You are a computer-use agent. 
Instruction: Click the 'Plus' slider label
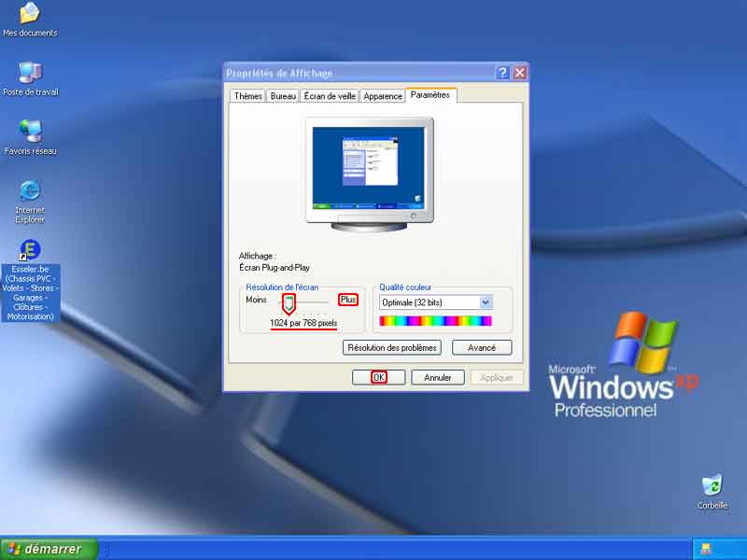coord(348,300)
